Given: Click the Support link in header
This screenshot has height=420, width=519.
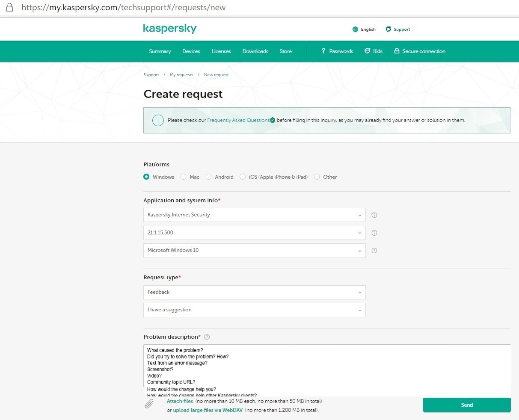Looking at the screenshot, I should [x=402, y=30].
